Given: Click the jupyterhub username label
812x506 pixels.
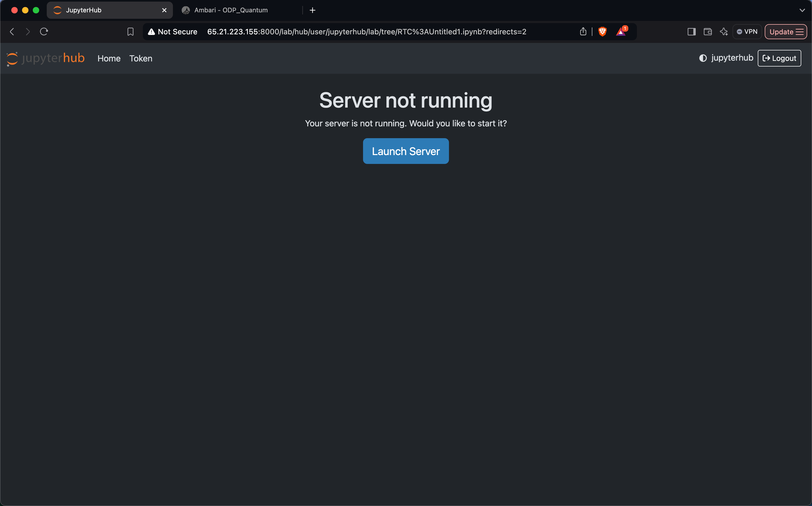Looking at the screenshot, I should 732,58.
